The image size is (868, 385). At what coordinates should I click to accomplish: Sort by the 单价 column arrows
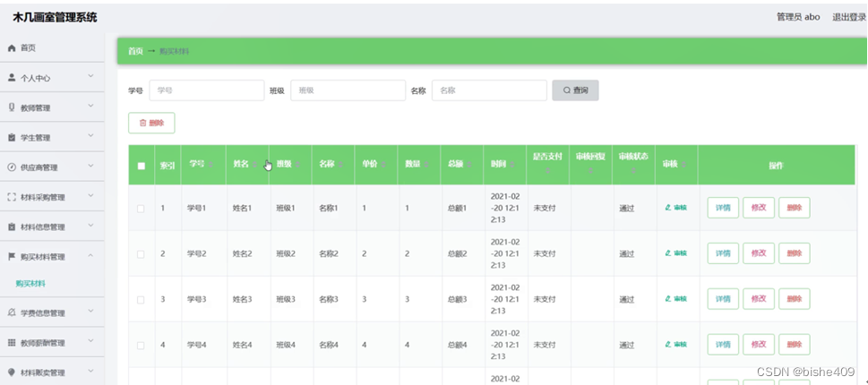tap(383, 164)
